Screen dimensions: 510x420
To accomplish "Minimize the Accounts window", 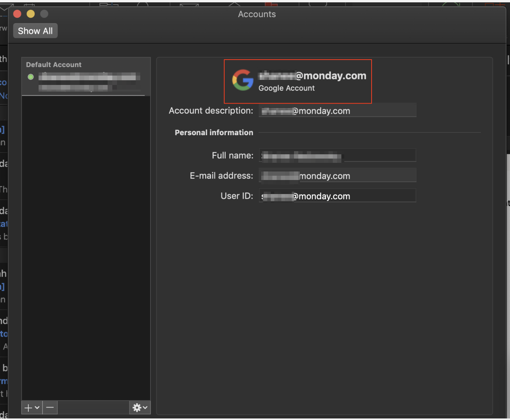I will (31, 14).
